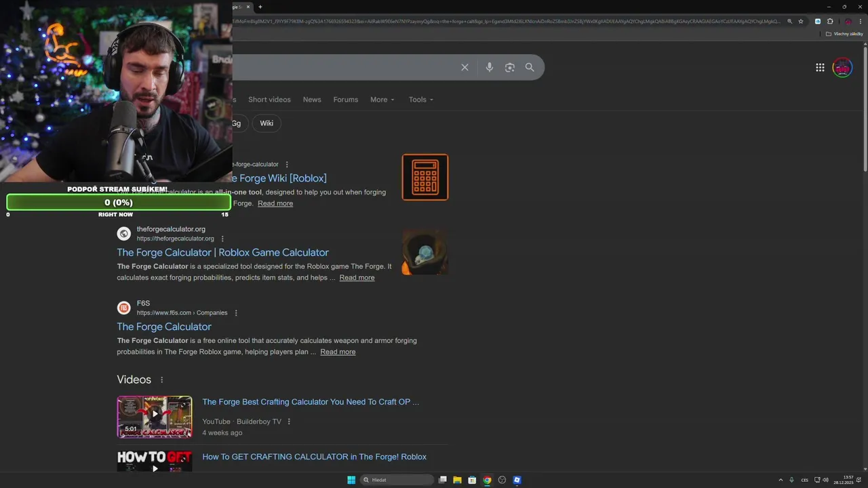The width and height of the screenshot is (868, 488).
Task: Switch to News results tab
Action: 312,100
